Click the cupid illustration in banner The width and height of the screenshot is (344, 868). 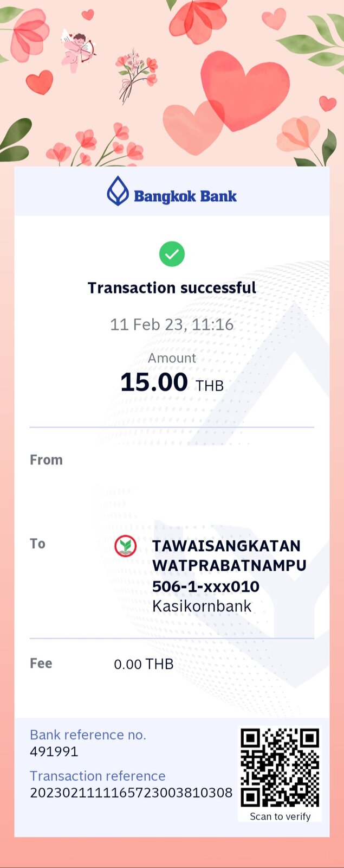pos(79,50)
